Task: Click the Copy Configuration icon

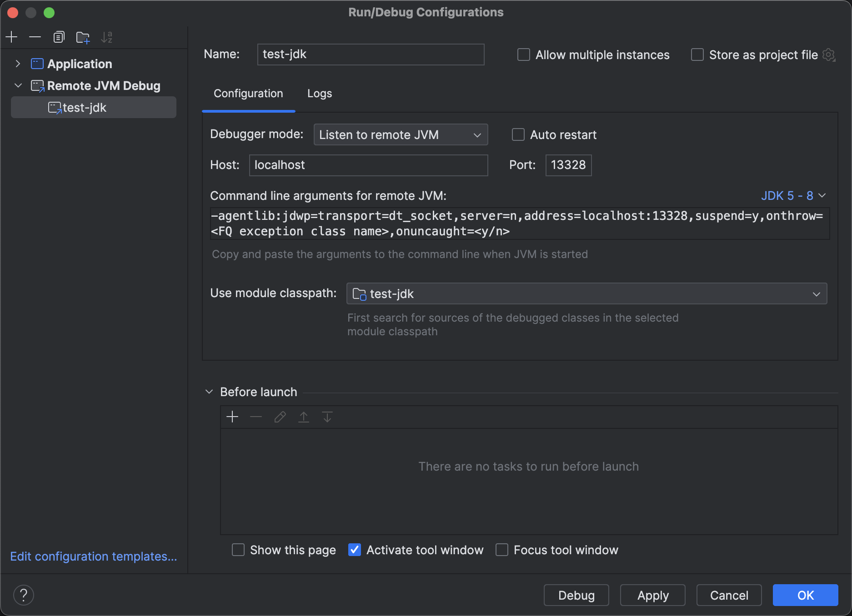Action: click(59, 37)
